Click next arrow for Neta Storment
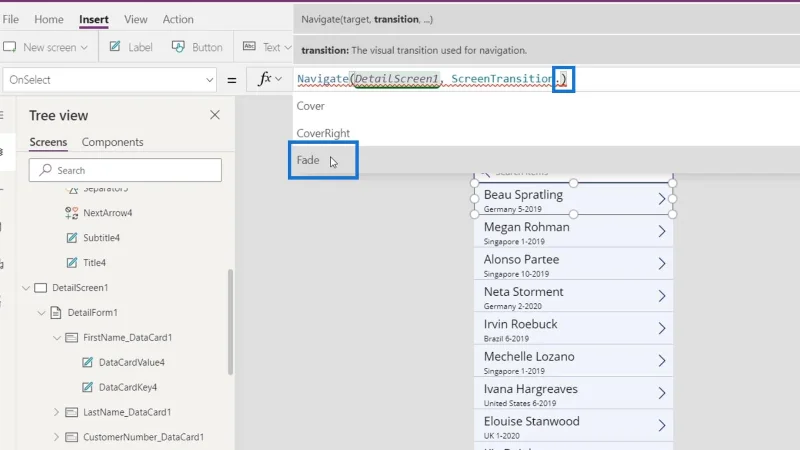Image resolution: width=800 pixels, height=450 pixels. point(662,296)
